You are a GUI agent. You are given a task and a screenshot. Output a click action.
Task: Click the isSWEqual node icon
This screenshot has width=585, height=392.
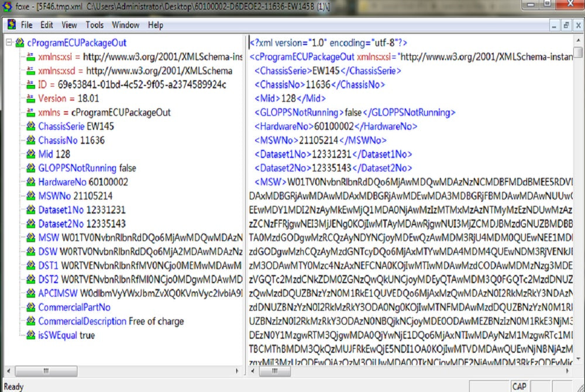coord(31,335)
